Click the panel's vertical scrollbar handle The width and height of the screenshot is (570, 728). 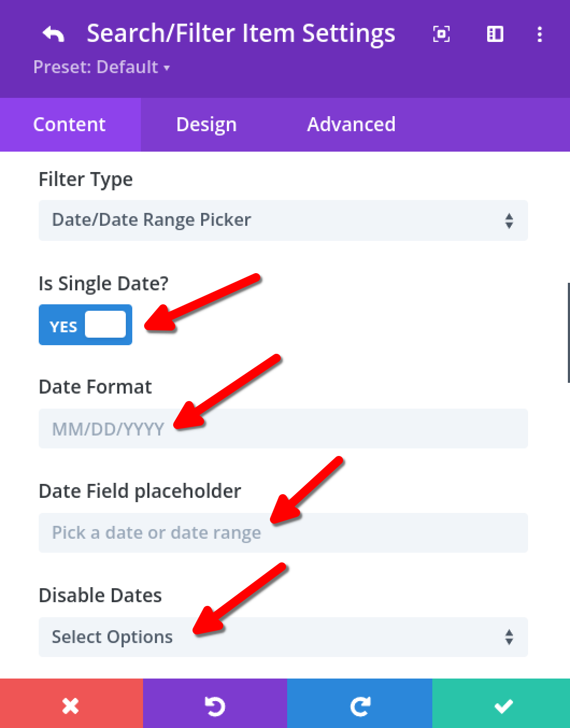pos(568,332)
